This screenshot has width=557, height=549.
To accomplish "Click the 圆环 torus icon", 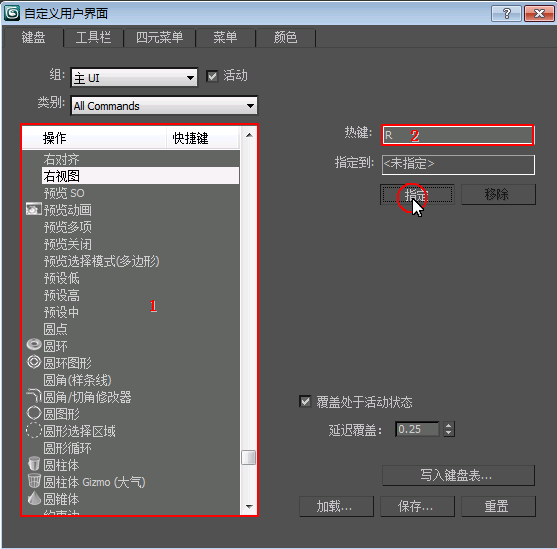I will [x=34, y=345].
